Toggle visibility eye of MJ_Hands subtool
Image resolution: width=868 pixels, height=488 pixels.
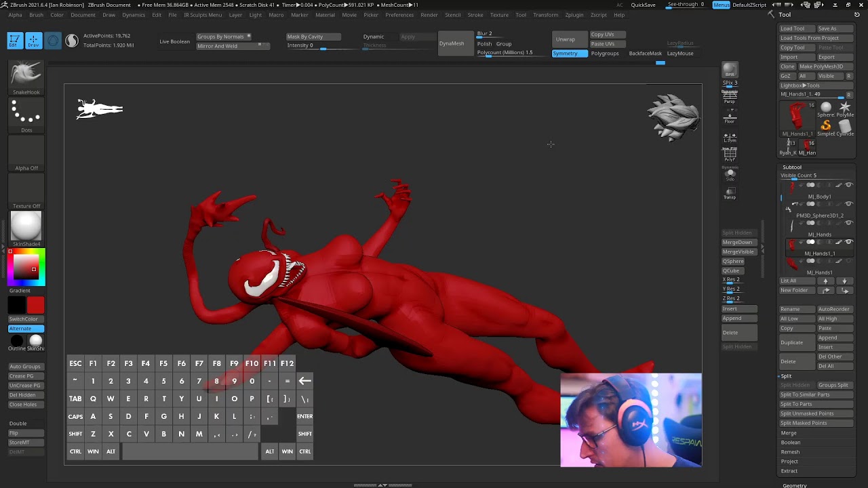pos(848,223)
